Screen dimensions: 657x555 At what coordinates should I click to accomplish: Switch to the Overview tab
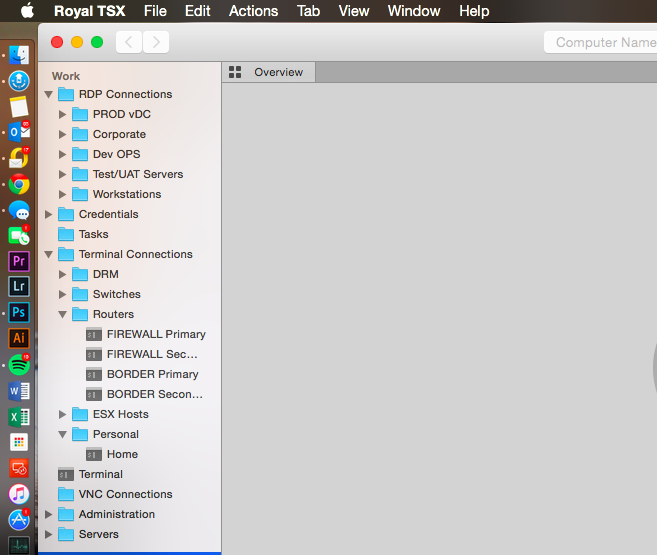pos(269,72)
